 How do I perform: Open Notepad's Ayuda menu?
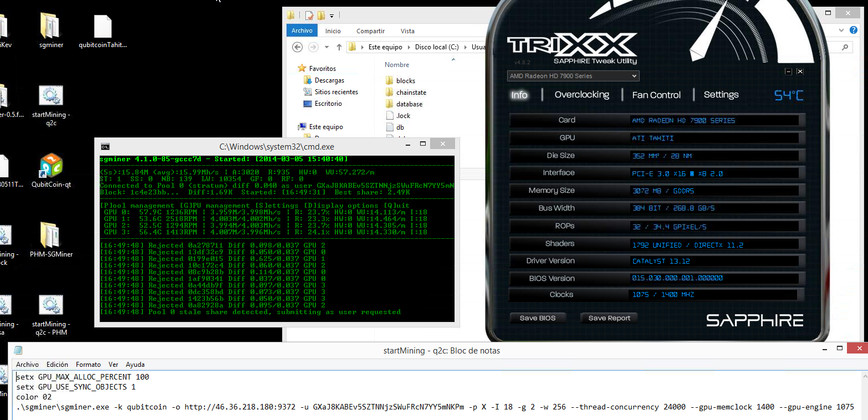(135, 365)
